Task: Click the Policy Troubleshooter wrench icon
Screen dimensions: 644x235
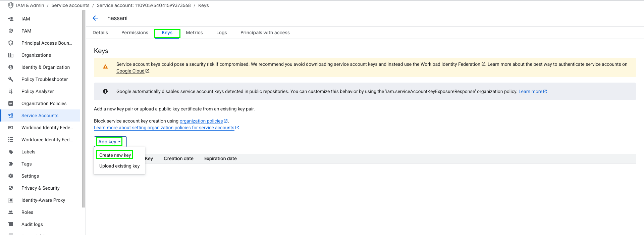Action: [x=11, y=79]
